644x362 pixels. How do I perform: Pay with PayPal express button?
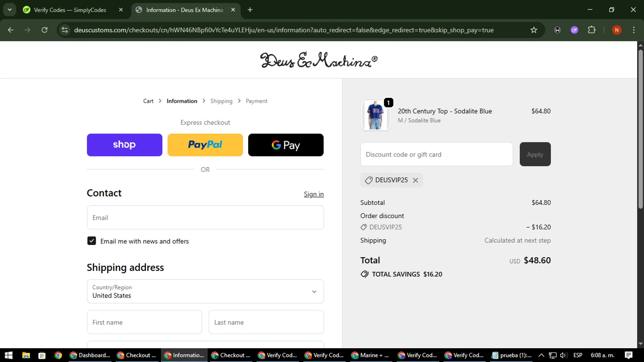click(205, 145)
